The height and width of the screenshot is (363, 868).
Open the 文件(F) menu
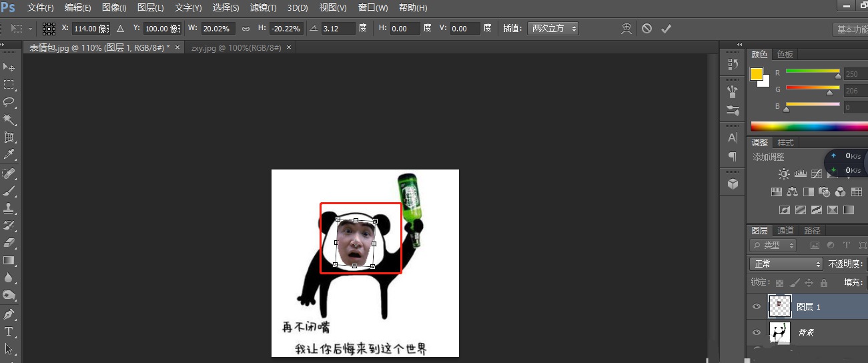click(40, 8)
